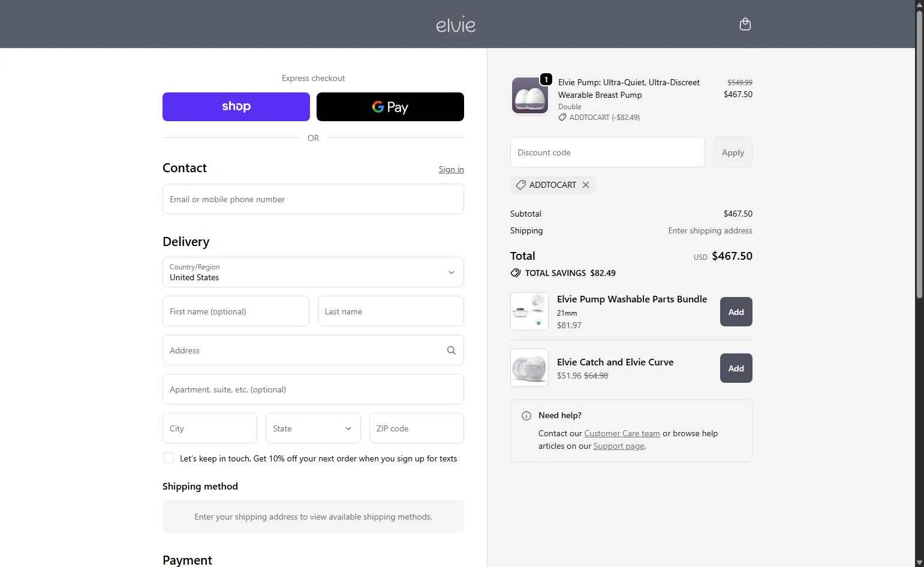The width and height of the screenshot is (924, 567).
Task: Click the Elvie Pump product thumbnail
Action: click(x=529, y=95)
